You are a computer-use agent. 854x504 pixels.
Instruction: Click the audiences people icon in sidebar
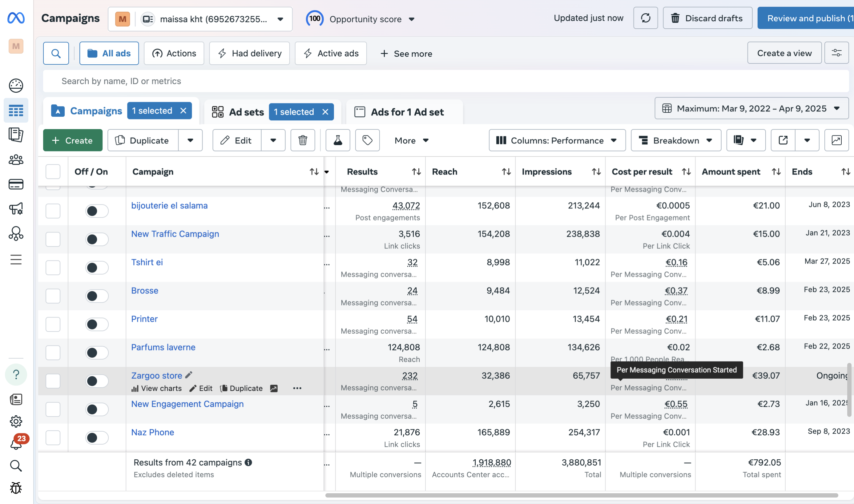pos(16,160)
